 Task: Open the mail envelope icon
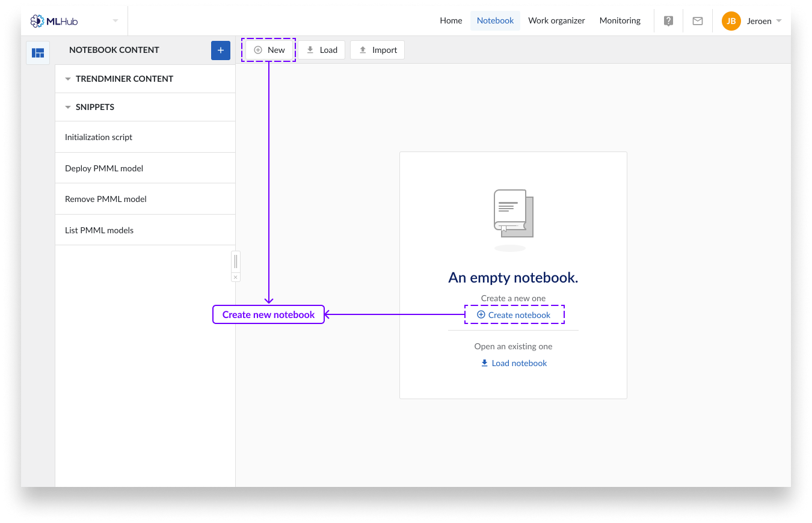698,21
